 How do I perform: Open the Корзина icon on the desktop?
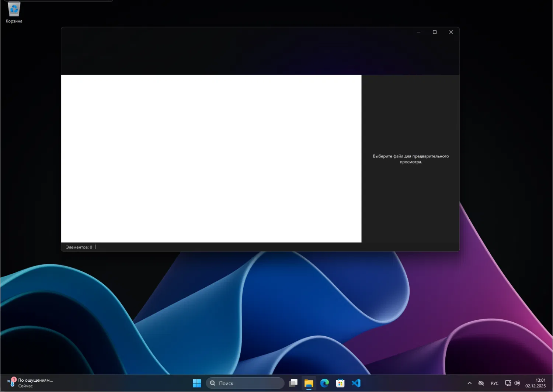click(x=14, y=9)
